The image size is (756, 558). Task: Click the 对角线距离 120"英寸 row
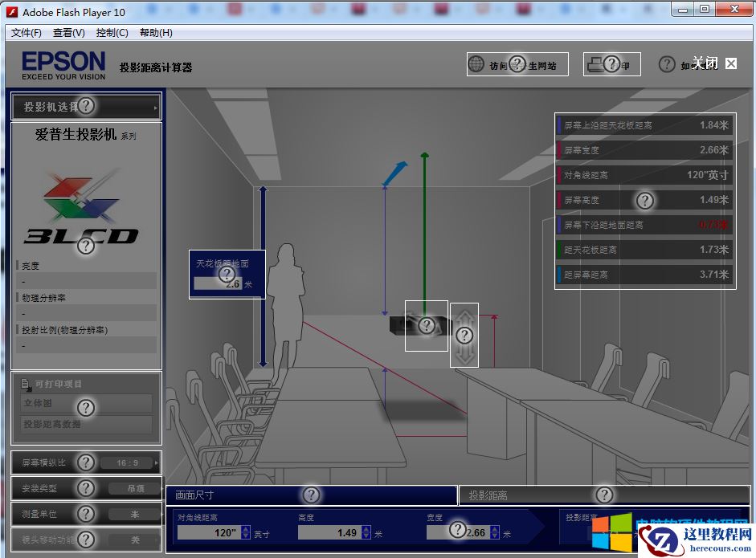[x=644, y=175]
